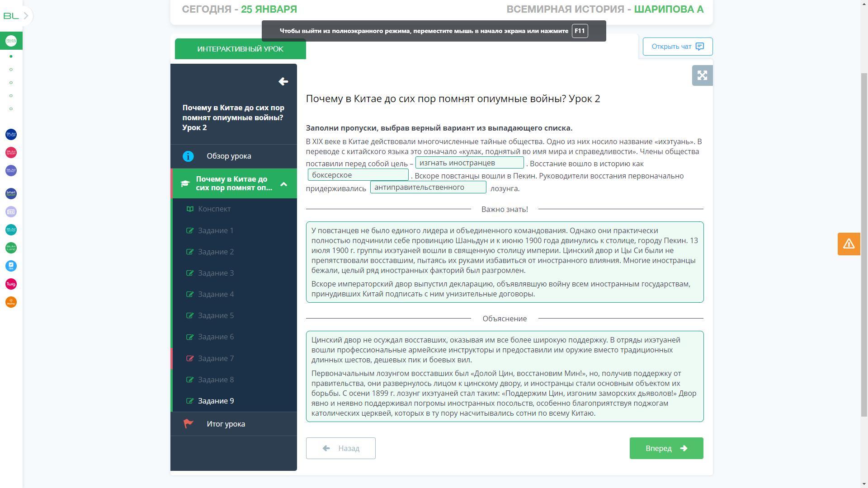Open the Online Mektep icon in the sidebar
Screen dimensions: 868x488
(11, 41)
